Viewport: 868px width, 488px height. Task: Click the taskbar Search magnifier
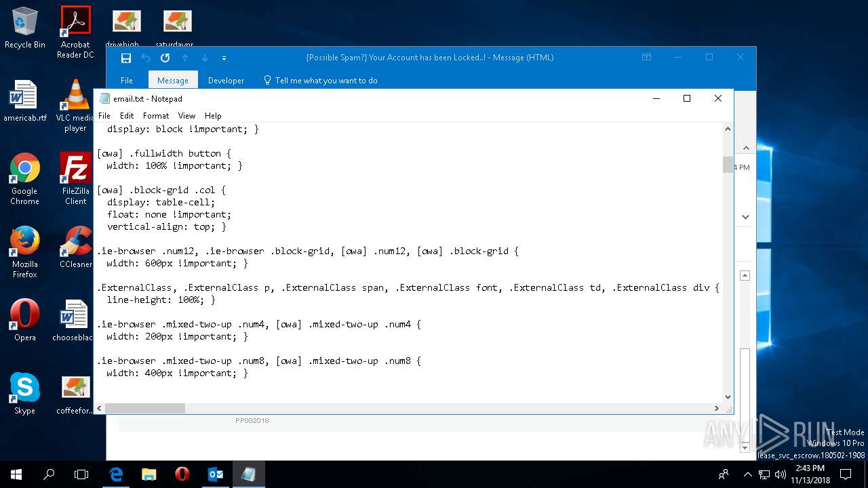49,474
